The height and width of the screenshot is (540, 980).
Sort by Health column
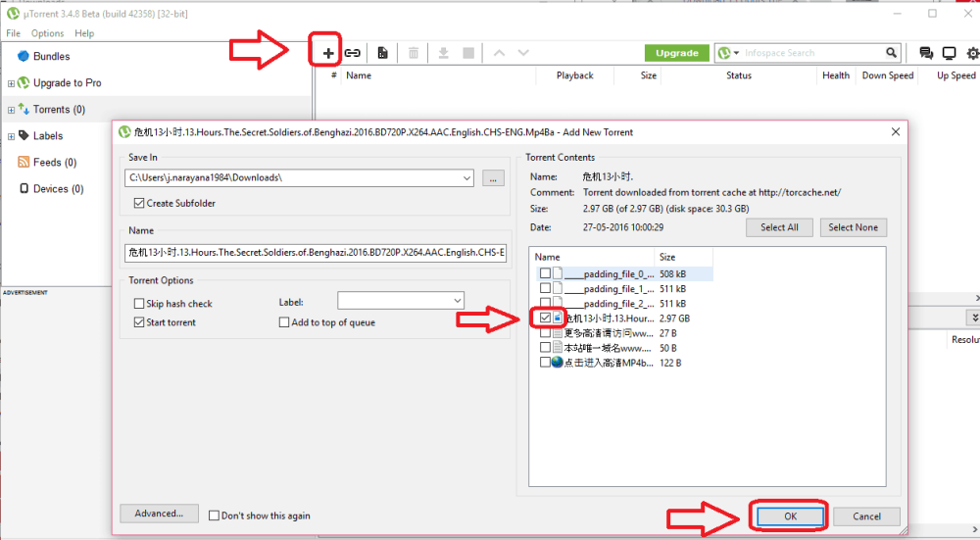836,75
